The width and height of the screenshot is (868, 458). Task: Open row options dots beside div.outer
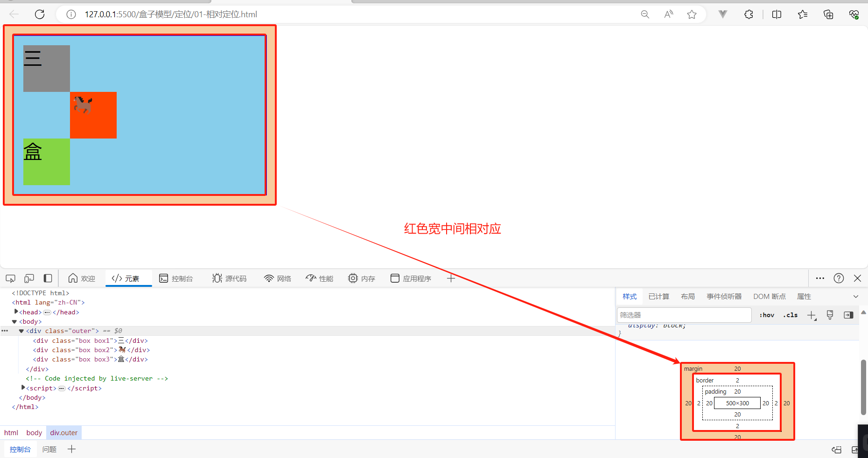coord(5,331)
